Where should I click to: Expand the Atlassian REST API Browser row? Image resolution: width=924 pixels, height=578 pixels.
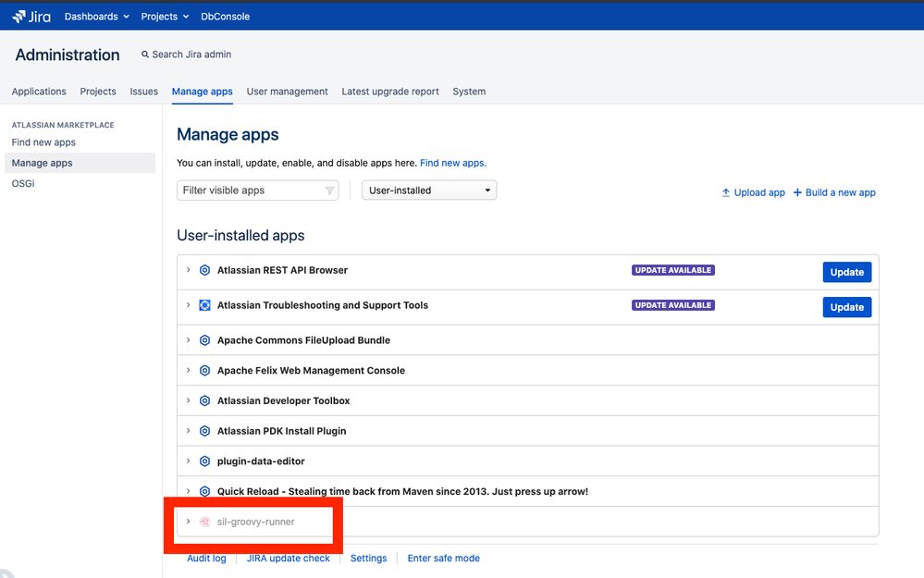pyautogui.click(x=188, y=270)
